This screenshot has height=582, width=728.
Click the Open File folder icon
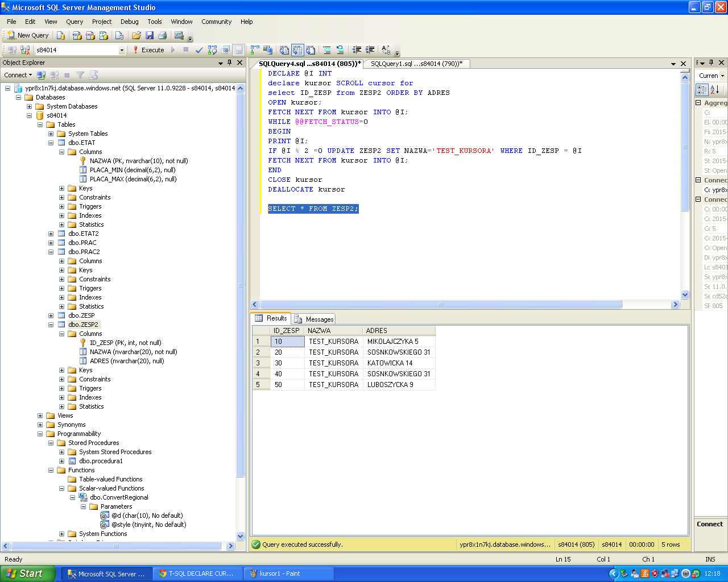(136, 35)
